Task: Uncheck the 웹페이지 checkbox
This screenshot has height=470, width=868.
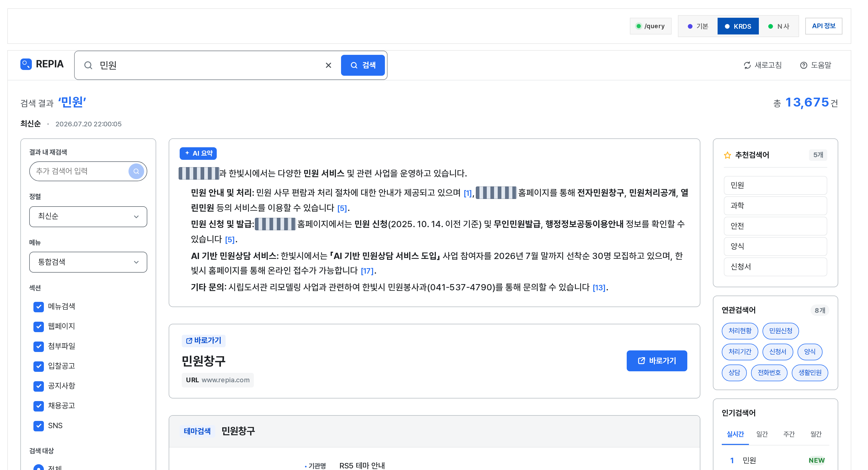Action: click(x=39, y=326)
